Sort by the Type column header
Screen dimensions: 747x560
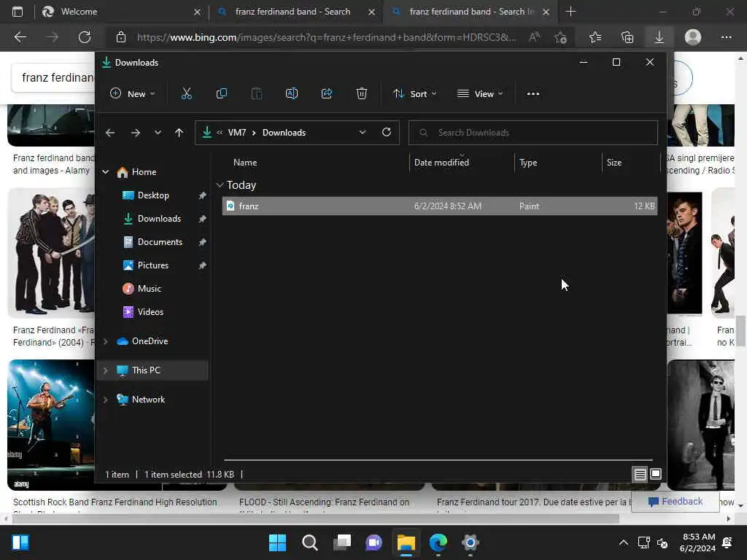point(558,163)
